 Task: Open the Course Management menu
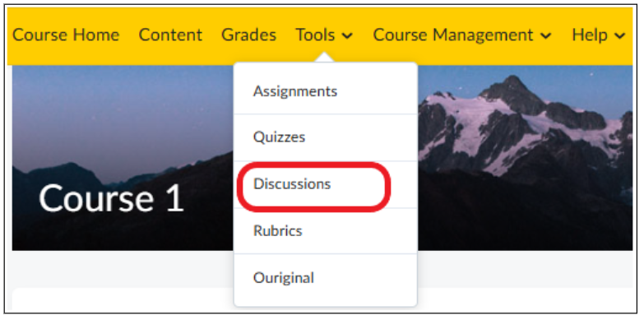click(453, 35)
